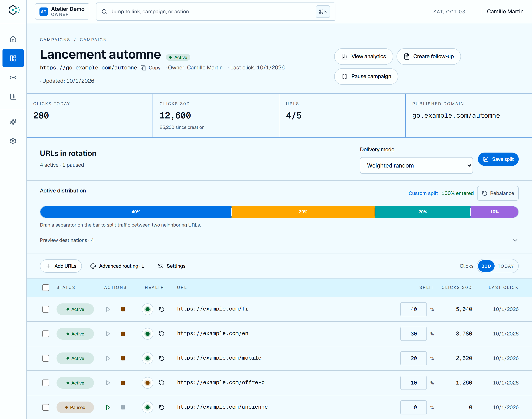Click the purple 10% distribution segment

click(494, 212)
